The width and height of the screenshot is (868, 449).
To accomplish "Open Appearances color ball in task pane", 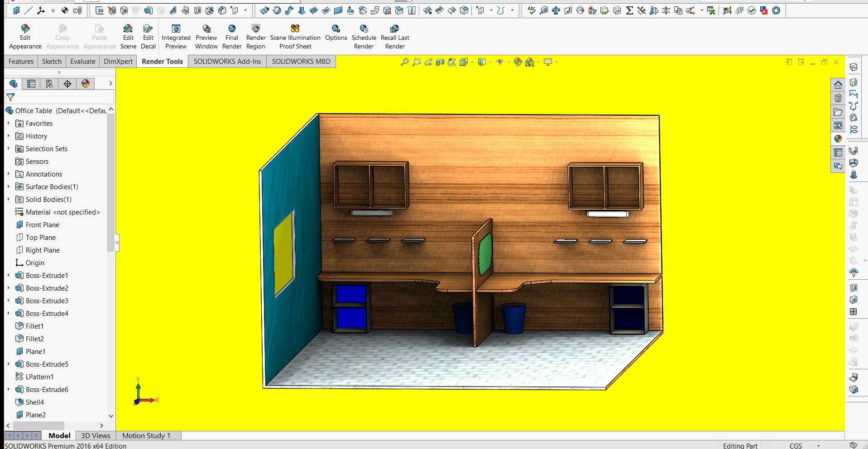I will tap(838, 139).
